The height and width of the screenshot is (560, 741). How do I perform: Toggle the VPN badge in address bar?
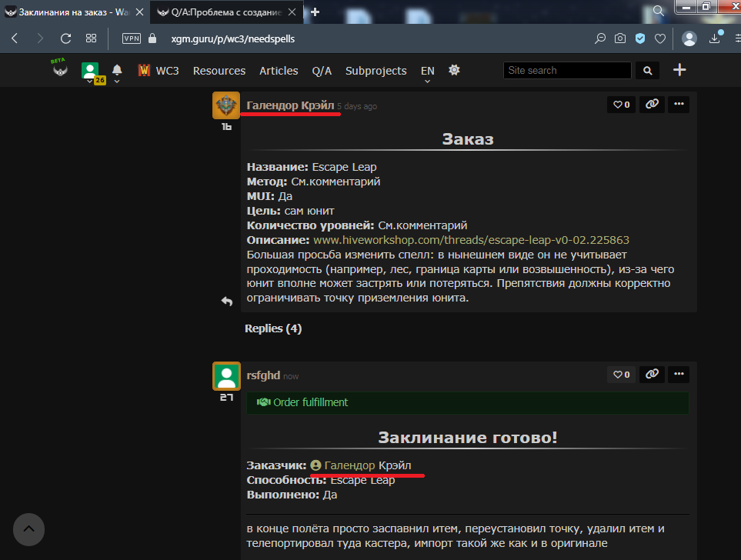pos(132,38)
